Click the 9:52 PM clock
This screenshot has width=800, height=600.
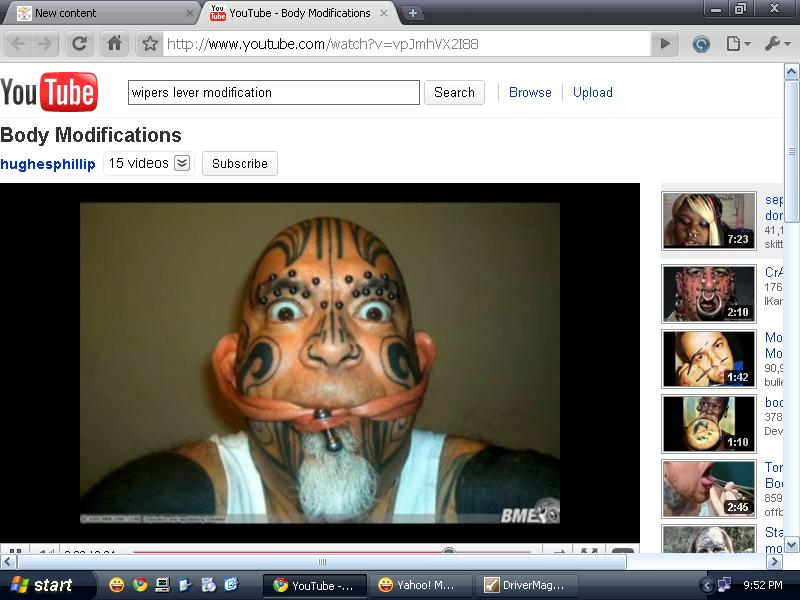[763, 585]
